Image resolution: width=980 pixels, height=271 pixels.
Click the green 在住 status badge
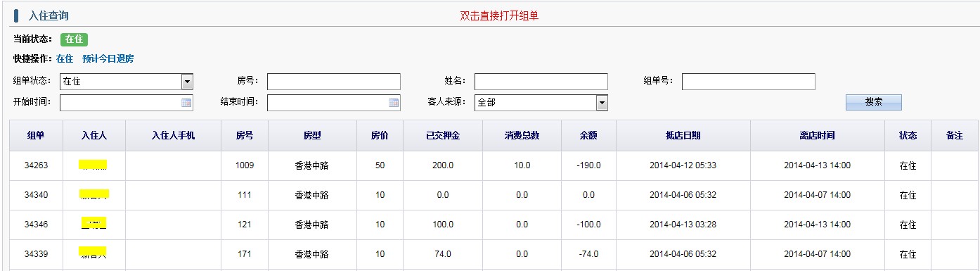point(74,39)
